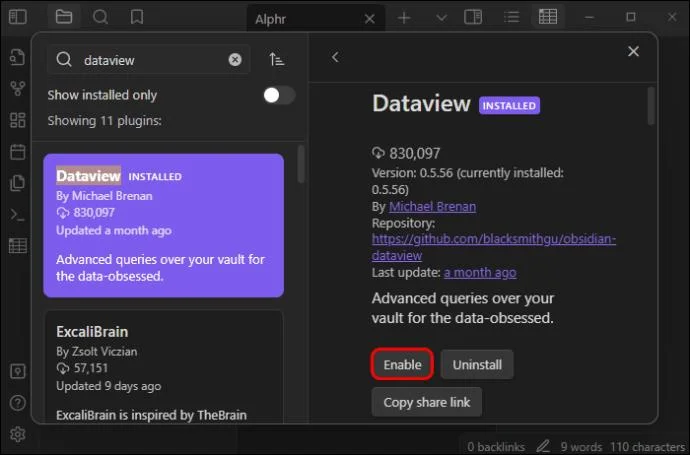Viewport: 690px width, 455px height.
Task: Open daily note calendar icon
Action: 18,152
